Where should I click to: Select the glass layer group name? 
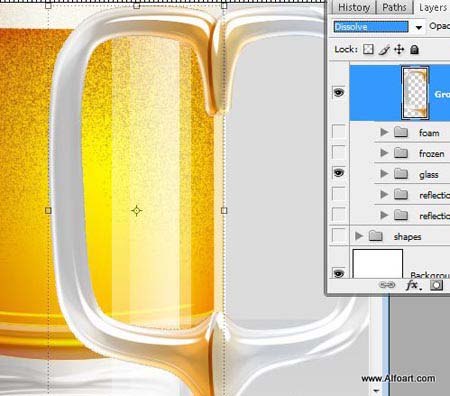tap(429, 175)
